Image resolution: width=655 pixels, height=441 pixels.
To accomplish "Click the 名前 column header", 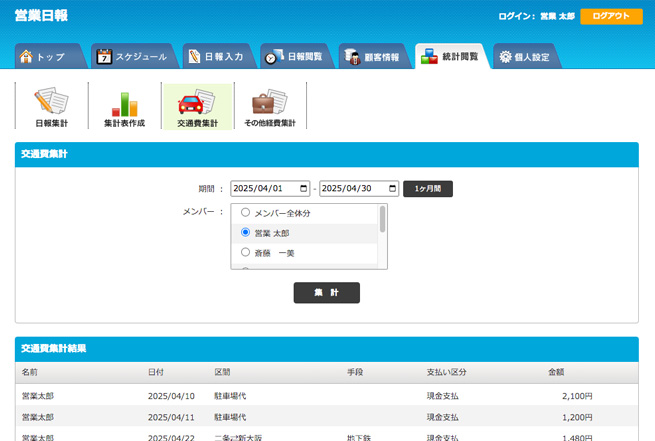I will click(x=30, y=372).
